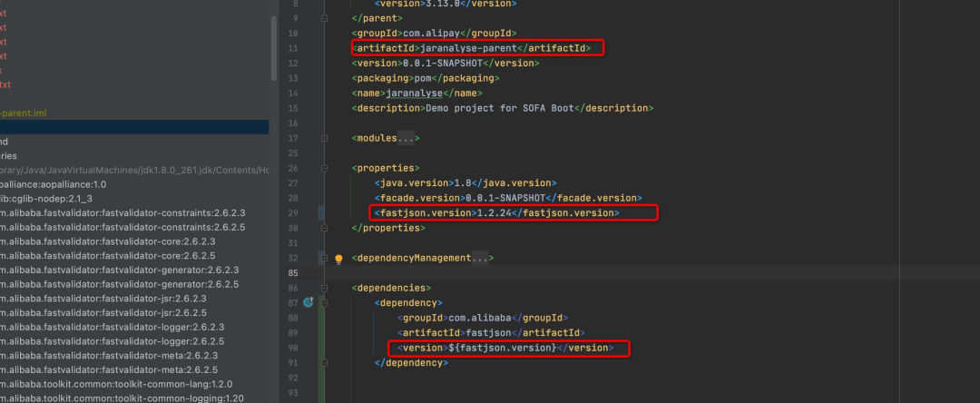Click fold marker at closing properties tag

pos(324,228)
